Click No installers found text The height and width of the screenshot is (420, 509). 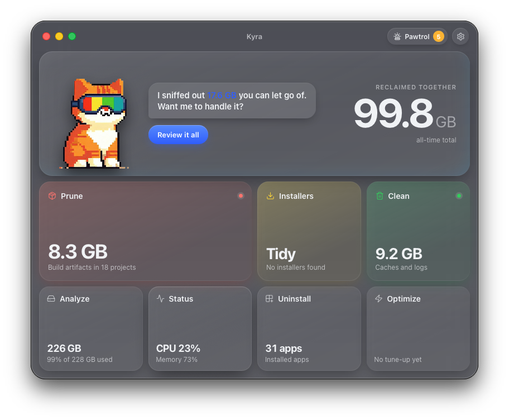tap(296, 268)
